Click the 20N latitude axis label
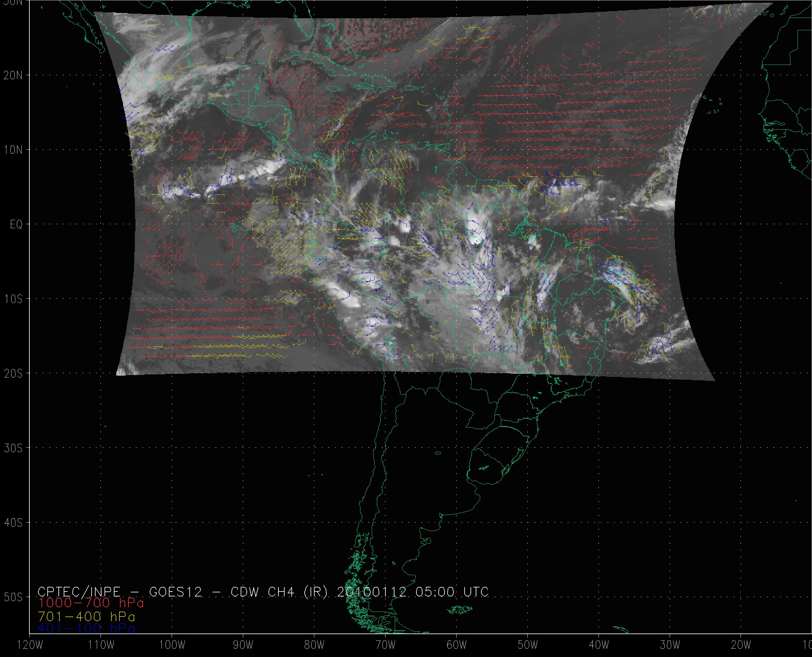The height and width of the screenshot is (657, 812). point(13,75)
